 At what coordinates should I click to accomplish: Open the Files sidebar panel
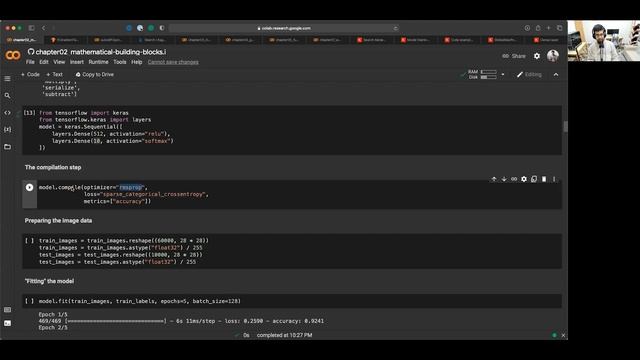[7, 147]
